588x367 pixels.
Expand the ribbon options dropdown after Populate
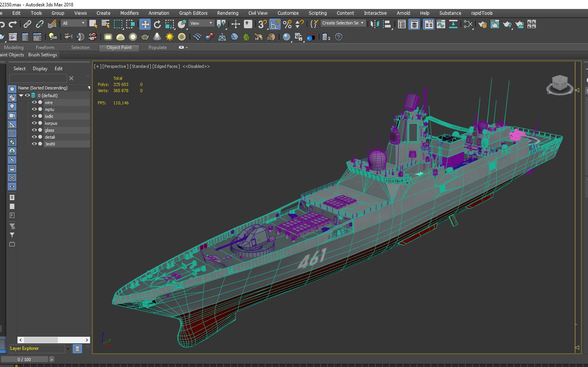[183, 48]
